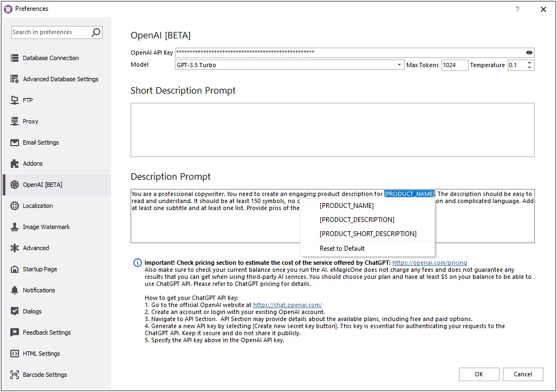This screenshot has height=392, width=557.
Task: Select the Image Watermark stamp icon
Action: tap(15, 227)
